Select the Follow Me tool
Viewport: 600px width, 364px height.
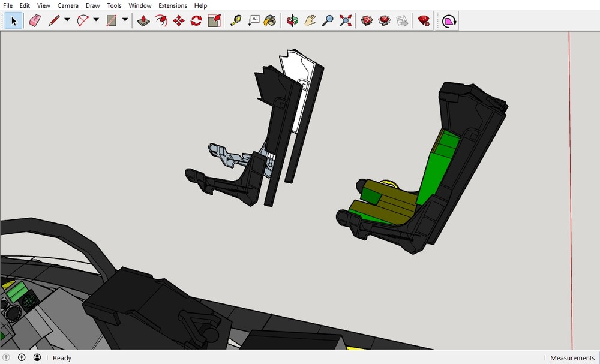click(162, 20)
